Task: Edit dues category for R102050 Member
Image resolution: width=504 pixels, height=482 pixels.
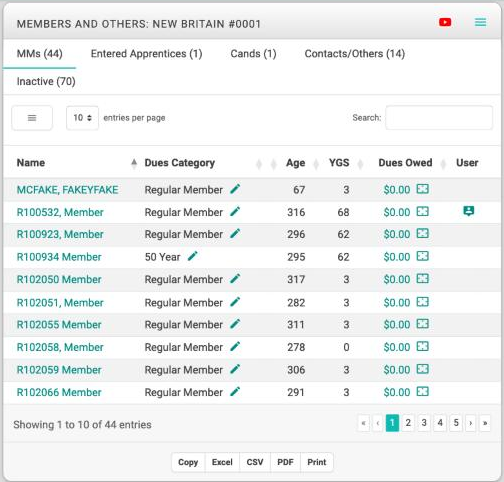Action: [235, 279]
